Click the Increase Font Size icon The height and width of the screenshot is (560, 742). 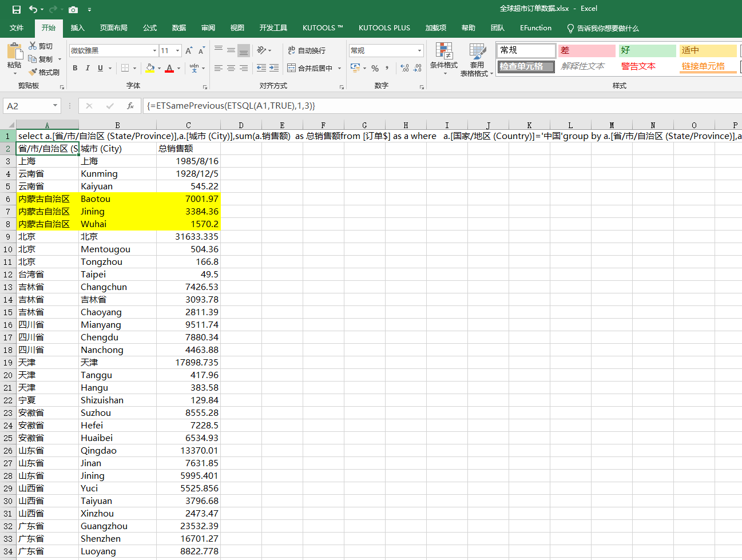pyautogui.click(x=189, y=51)
